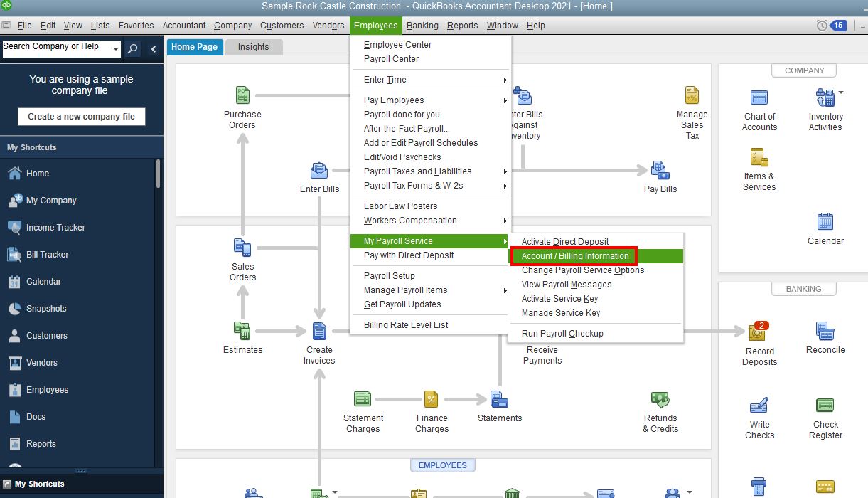Viewport: 868px width, 498px height.
Task: Collapse the left sidebar with the arrow
Action: [154, 49]
